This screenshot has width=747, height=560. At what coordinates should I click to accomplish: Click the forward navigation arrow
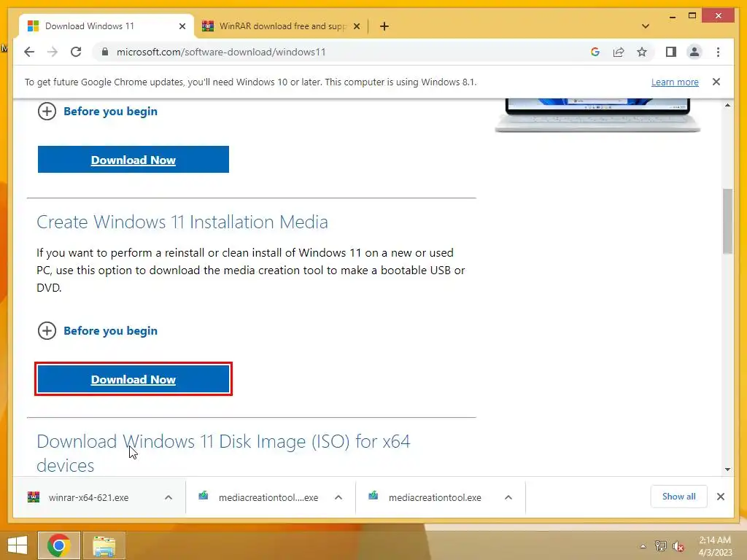(x=53, y=52)
